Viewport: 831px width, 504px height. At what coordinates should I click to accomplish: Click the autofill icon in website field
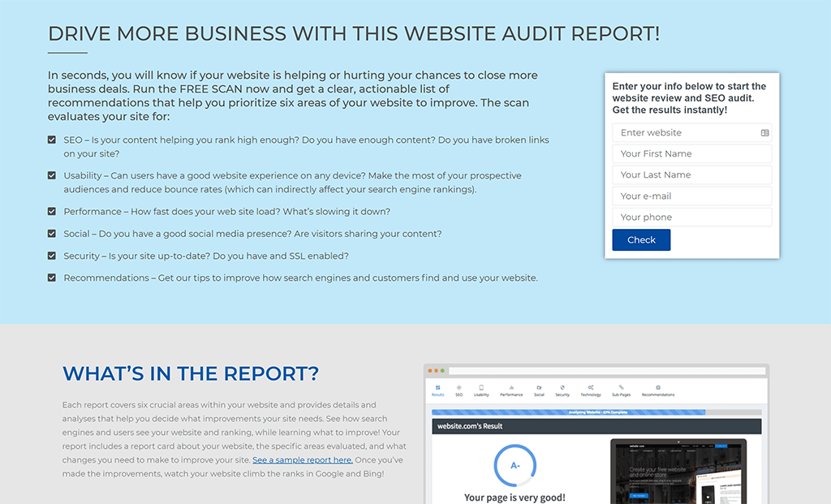click(x=764, y=133)
